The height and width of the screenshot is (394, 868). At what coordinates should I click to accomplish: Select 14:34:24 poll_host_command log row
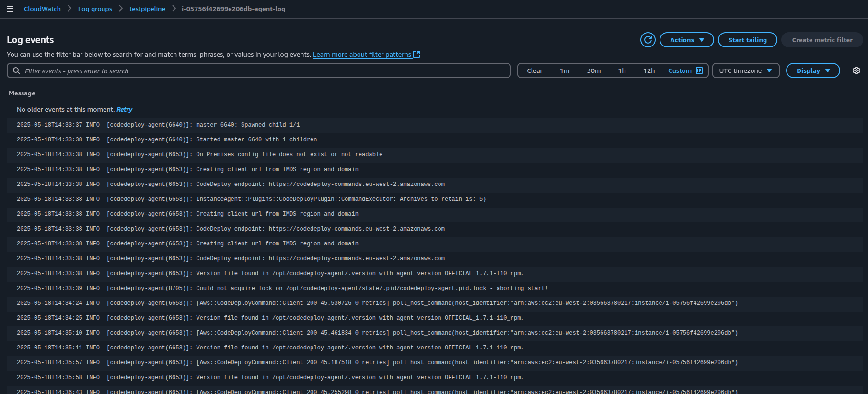(435, 303)
